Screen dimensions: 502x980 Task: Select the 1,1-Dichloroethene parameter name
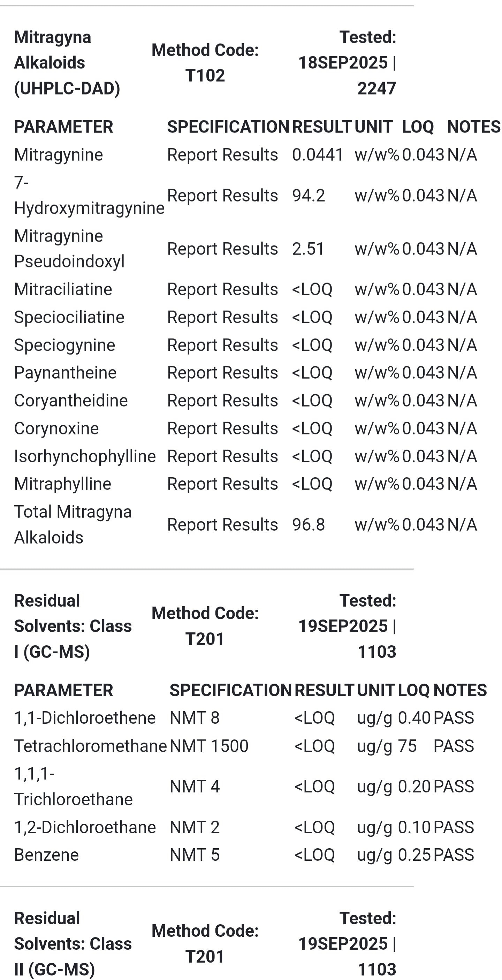(85, 718)
